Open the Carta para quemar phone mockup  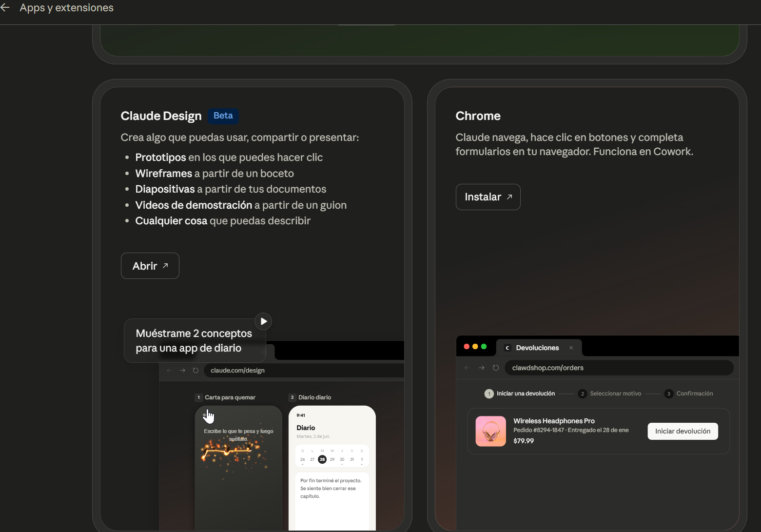tap(238, 468)
